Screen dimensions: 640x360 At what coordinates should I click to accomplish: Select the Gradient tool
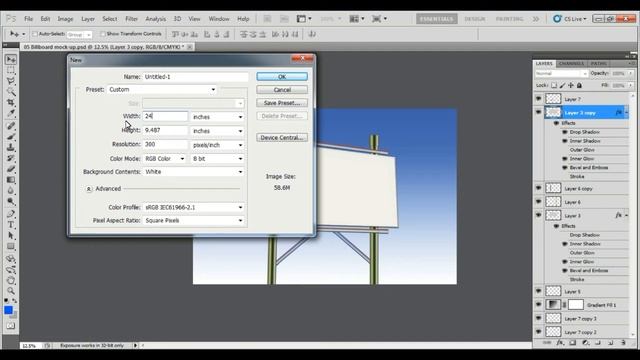point(11,180)
